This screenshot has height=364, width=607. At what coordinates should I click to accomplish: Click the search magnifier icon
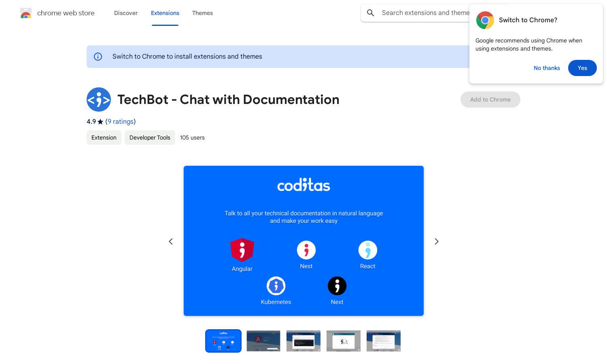click(371, 13)
